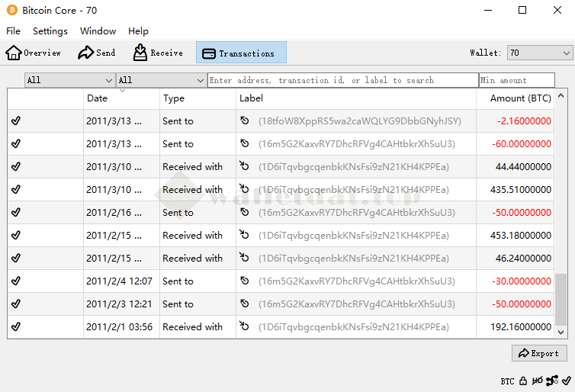Open the Settings menu
575x392 pixels.
(x=50, y=31)
